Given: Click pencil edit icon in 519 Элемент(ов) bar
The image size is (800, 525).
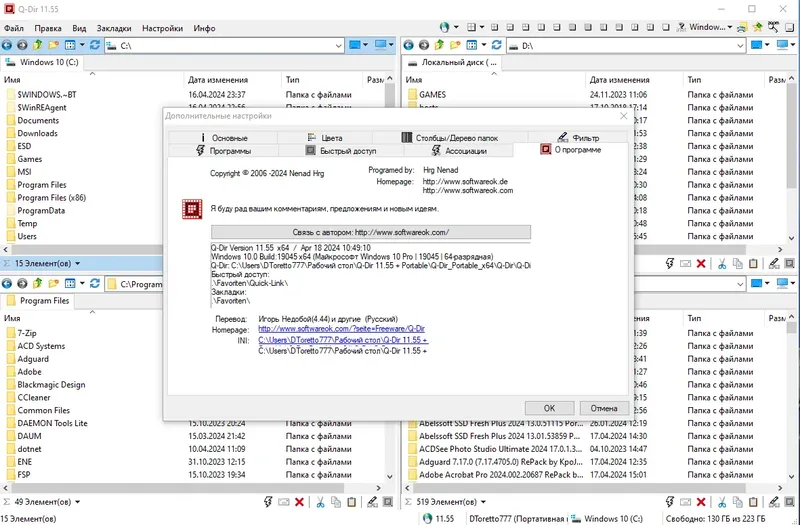Looking at the screenshot, I should [774, 502].
